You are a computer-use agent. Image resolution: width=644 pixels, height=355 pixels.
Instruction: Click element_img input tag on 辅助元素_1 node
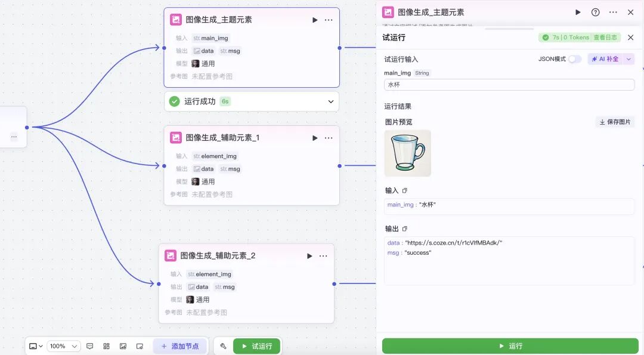(215, 156)
